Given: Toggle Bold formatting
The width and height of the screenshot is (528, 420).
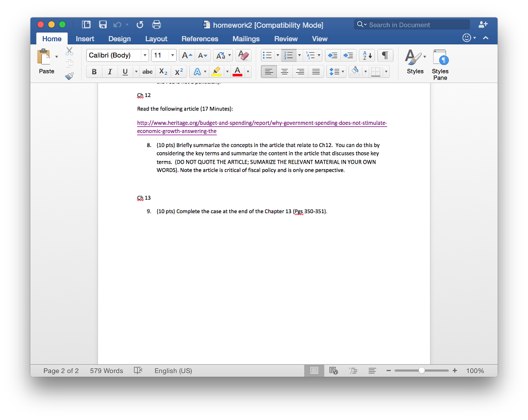Looking at the screenshot, I should (94, 72).
